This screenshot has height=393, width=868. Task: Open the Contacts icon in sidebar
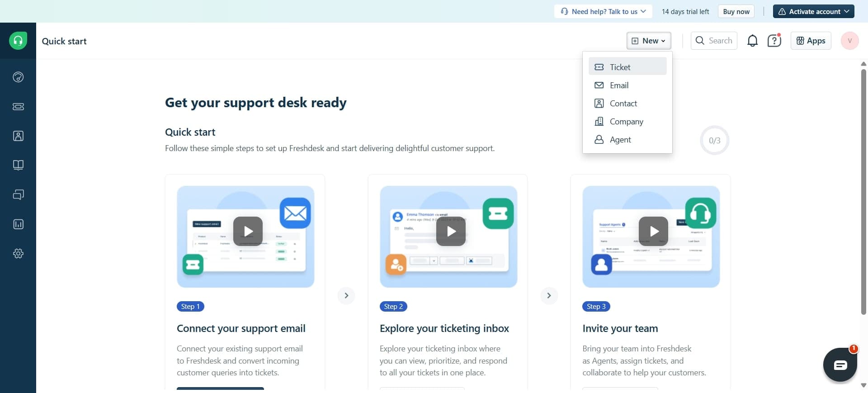point(18,136)
